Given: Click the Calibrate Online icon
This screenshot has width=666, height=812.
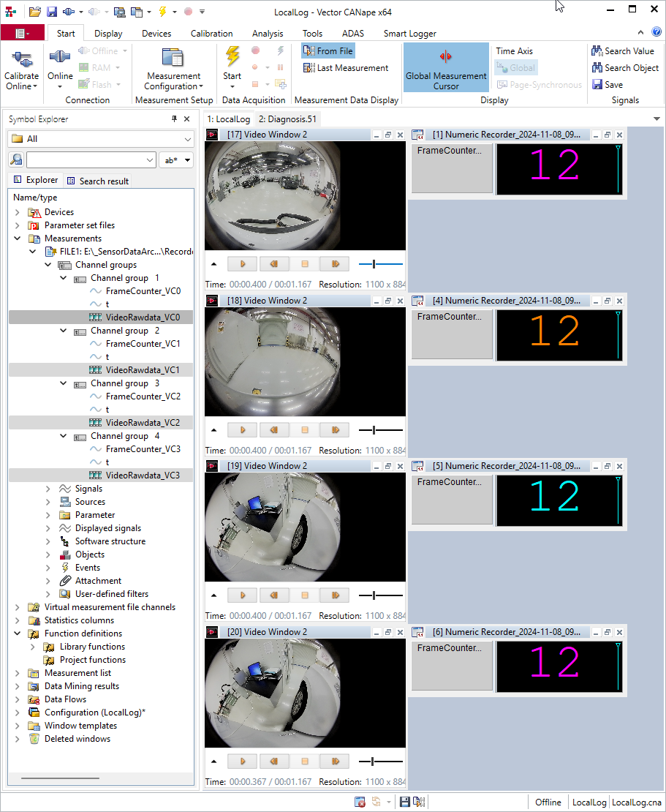Looking at the screenshot, I should (x=22, y=59).
